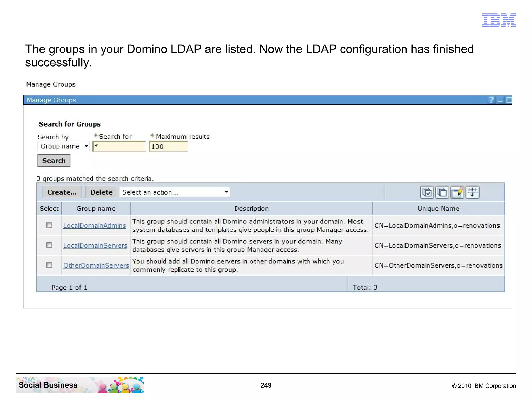
Task: Tick the OtherDomainServers checkbox
Action: coord(49,265)
